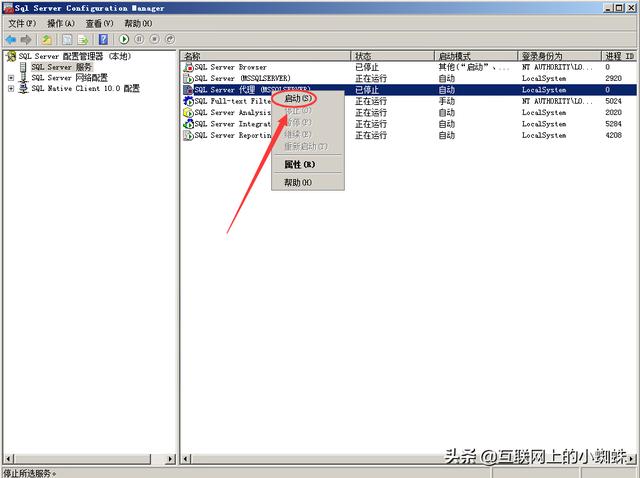640x478 pixels.
Task: Click the SQL Server Integration service icon
Action: coord(188,124)
